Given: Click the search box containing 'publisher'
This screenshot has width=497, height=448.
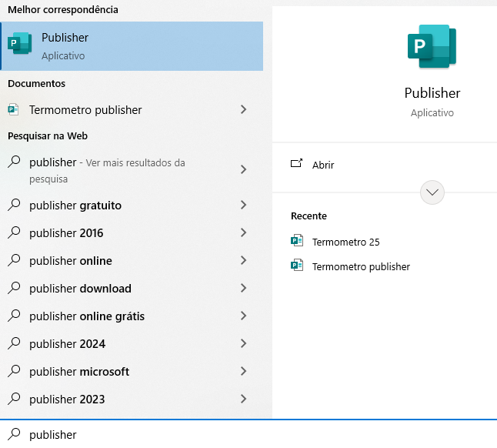Looking at the screenshot, I should click(x=248, y=434).
